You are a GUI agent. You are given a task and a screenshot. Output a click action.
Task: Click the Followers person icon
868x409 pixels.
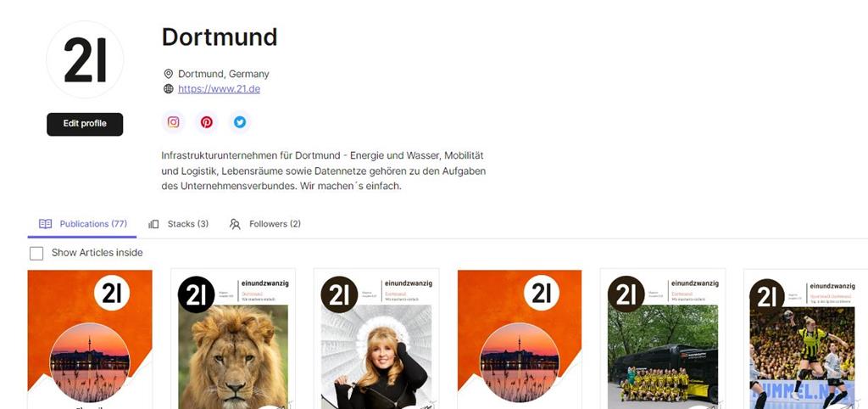tap(235, 224)
